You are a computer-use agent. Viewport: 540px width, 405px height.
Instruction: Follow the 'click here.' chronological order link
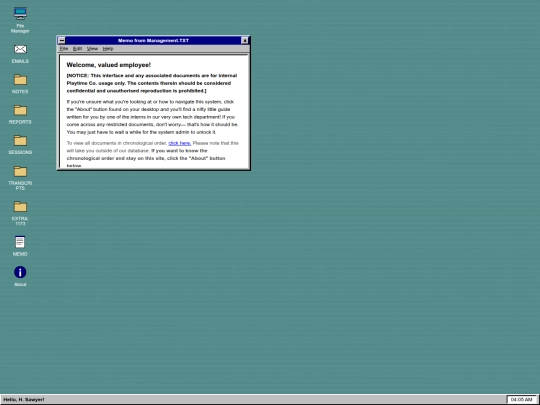179,143
